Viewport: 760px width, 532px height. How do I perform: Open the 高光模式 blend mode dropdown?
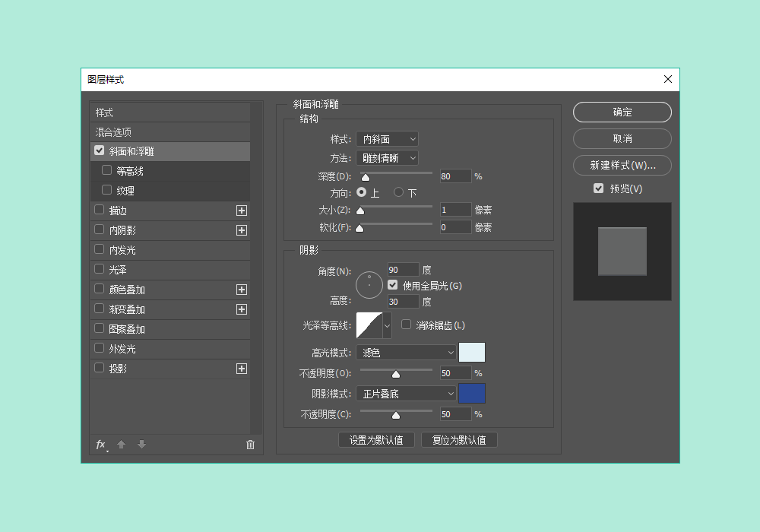405,352
